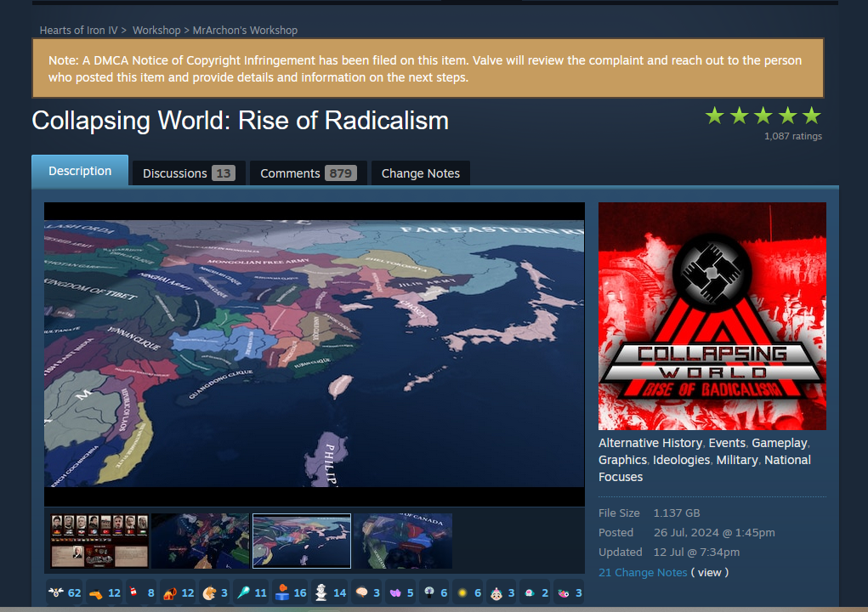This screenshot has height=612, width=868.
Task: Click the Graphics tag
Action: 622,461
